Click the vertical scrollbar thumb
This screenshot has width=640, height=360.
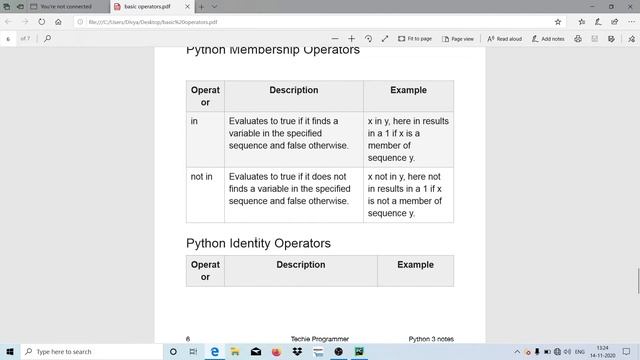pyautogui.click(x=638, y=280)
